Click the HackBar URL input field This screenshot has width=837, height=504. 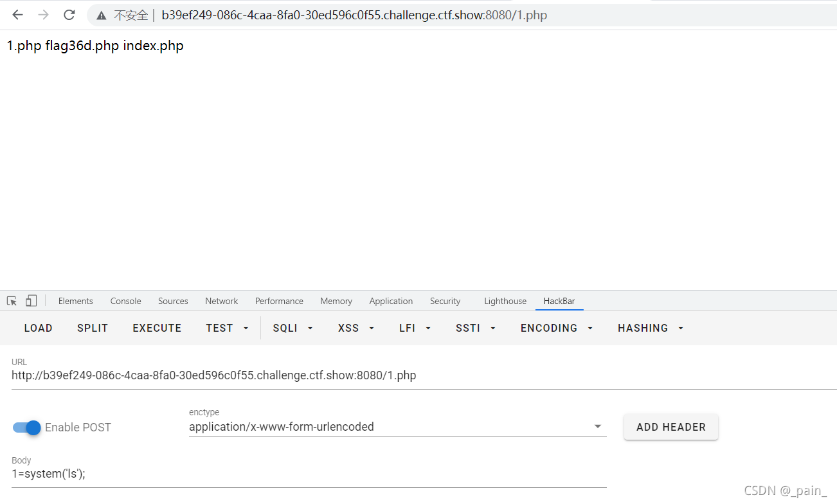pos(424,375)
